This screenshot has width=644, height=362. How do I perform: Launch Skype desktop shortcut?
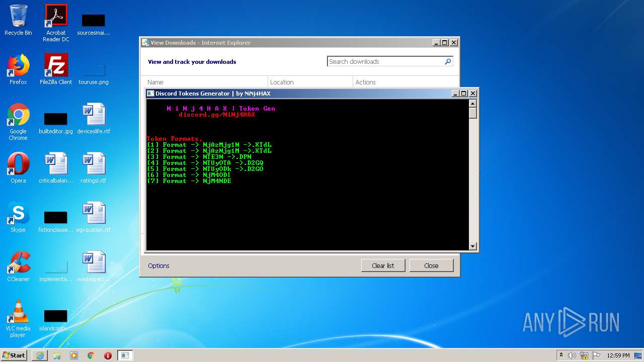click(18, 217)
